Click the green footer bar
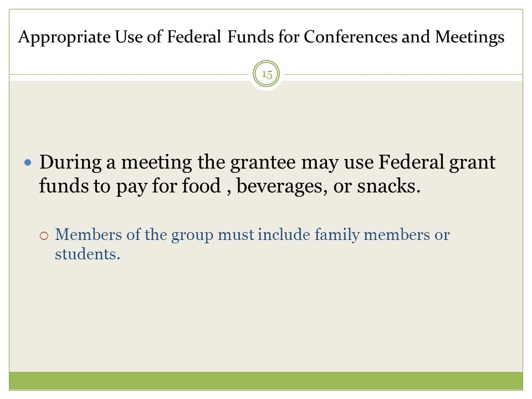This screenshot has width=532, height=399. tap(266, 381)
